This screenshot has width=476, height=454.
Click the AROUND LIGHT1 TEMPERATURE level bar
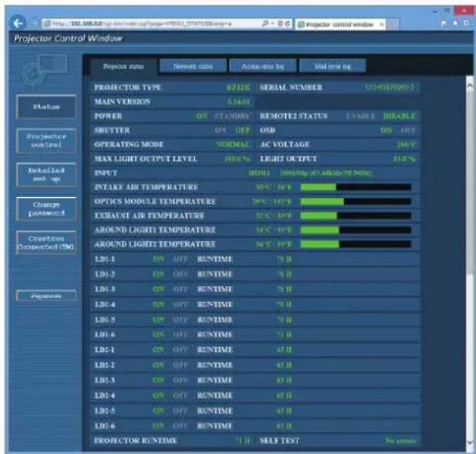click(x=356, y=229)
